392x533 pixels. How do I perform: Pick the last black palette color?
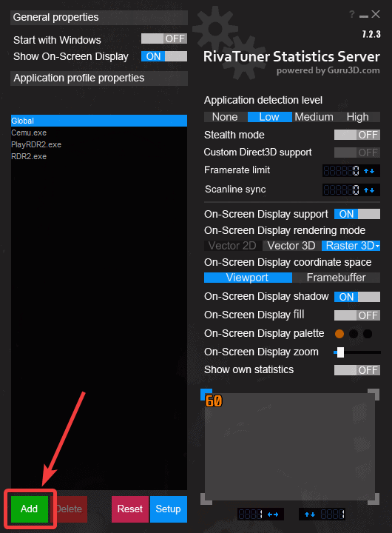tap(368, 334)
